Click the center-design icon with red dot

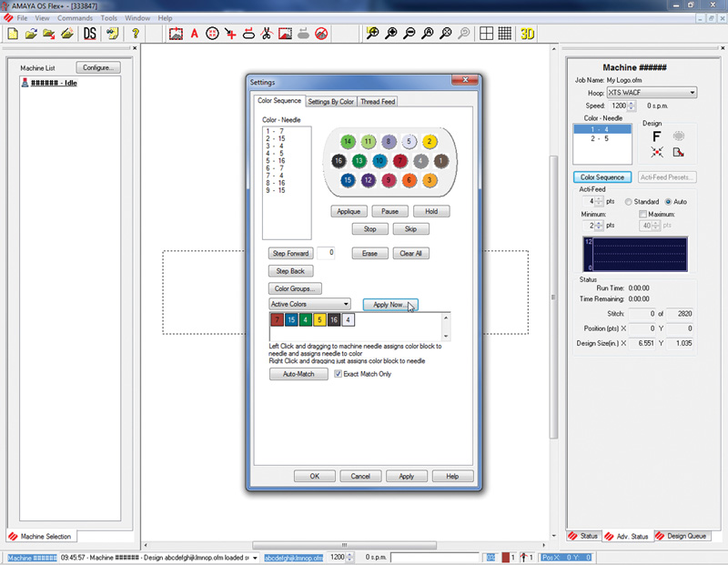tap(656, 152)
